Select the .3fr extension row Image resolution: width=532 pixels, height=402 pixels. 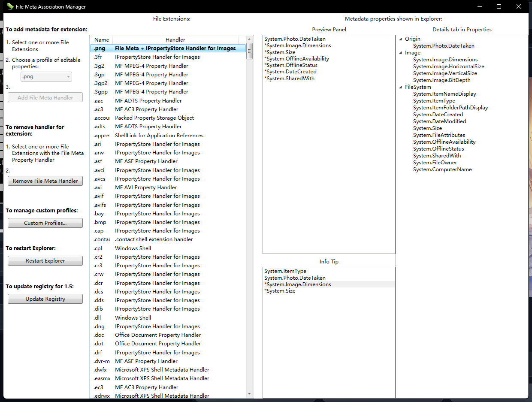[x=169, y=57]
